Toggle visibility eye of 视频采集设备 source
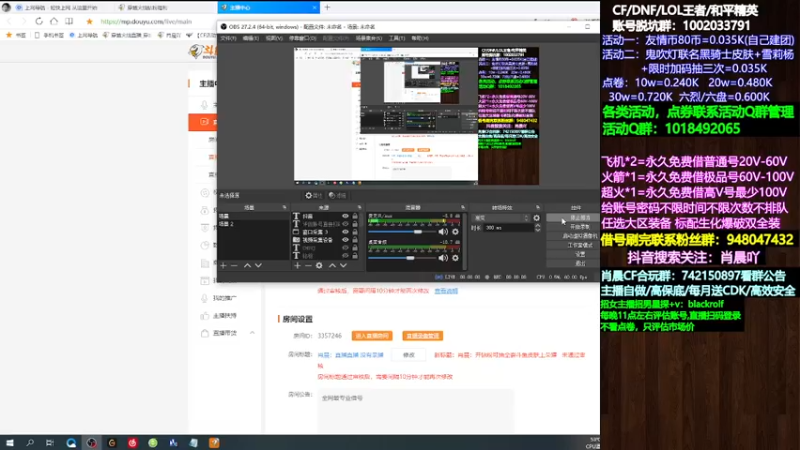Viewport: 800px width, 450px height. click(345, 240)
